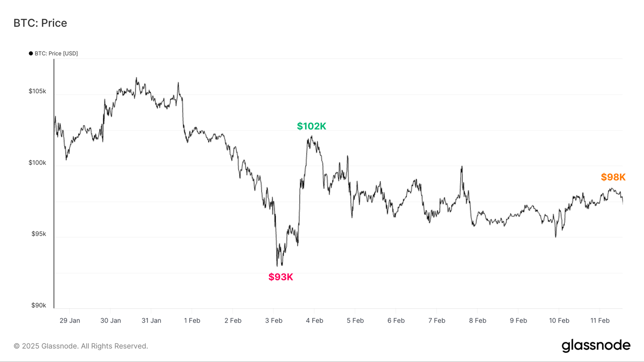Click the 7 Feb date tick

[x=437, y=321]
